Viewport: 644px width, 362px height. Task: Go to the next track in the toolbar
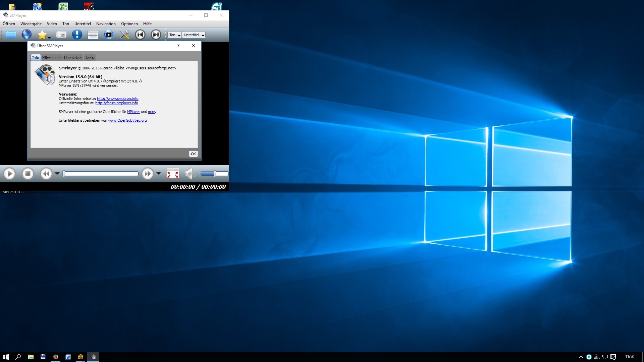click(x=156, y=35)
